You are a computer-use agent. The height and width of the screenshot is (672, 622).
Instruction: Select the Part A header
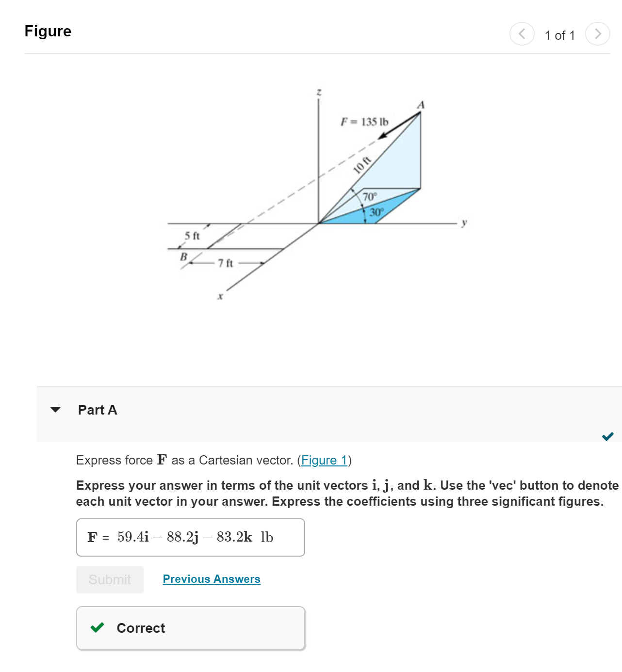pos(97,410)
